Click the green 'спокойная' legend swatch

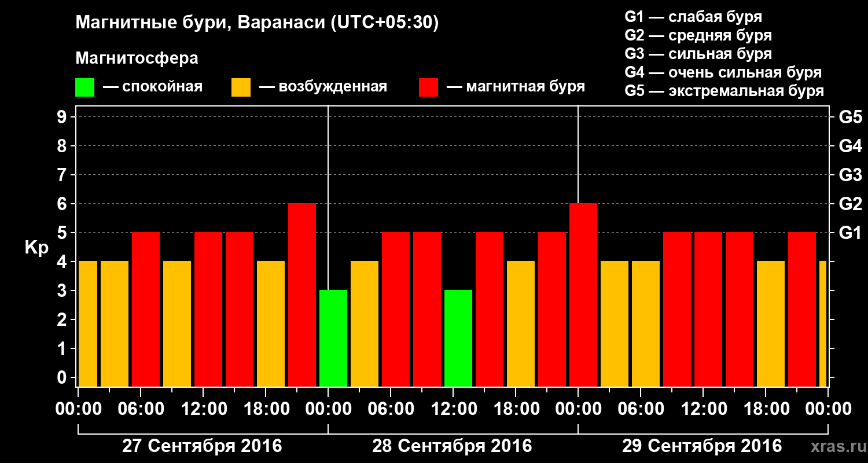(x=84, y=87)
